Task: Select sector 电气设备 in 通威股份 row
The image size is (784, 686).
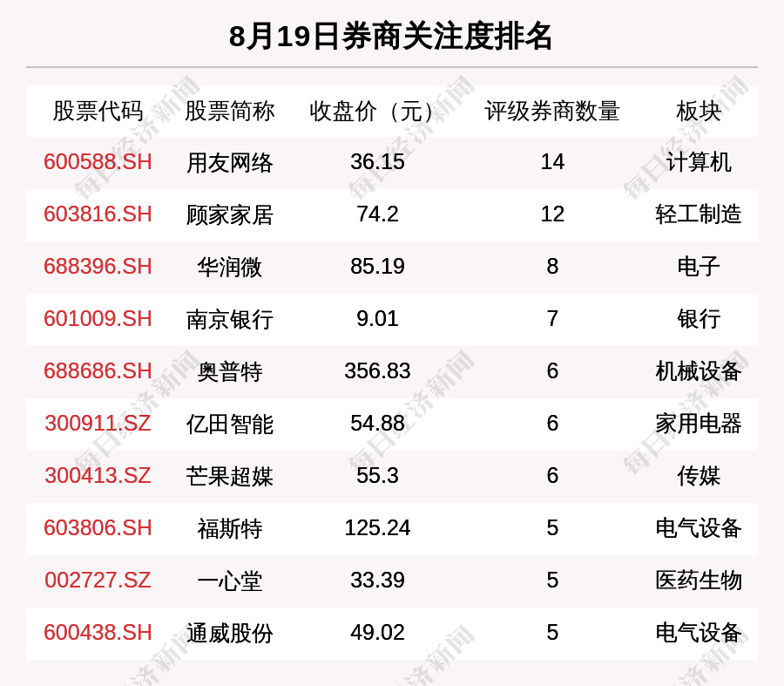Action: pyautogui.click(x=699, y=633)
